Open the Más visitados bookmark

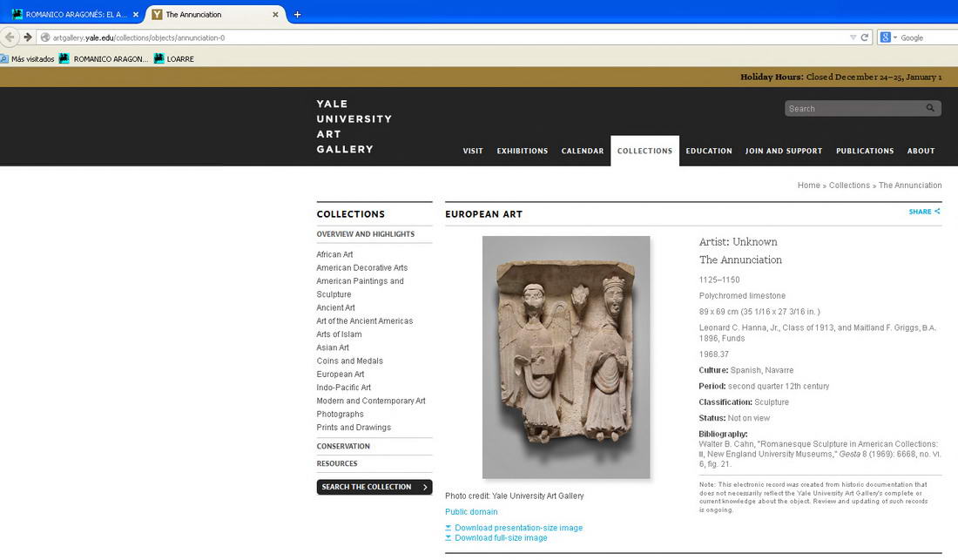pyautogui.click(x=28, y=58)
